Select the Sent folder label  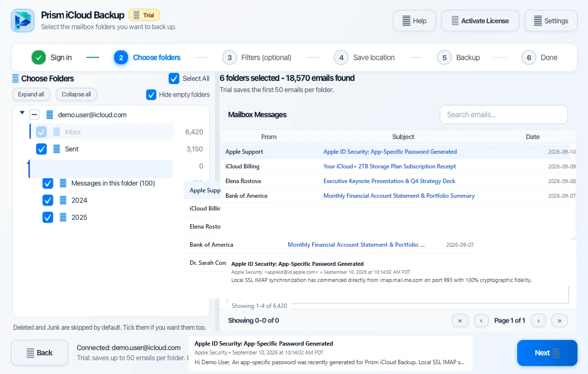click(72, 149)
